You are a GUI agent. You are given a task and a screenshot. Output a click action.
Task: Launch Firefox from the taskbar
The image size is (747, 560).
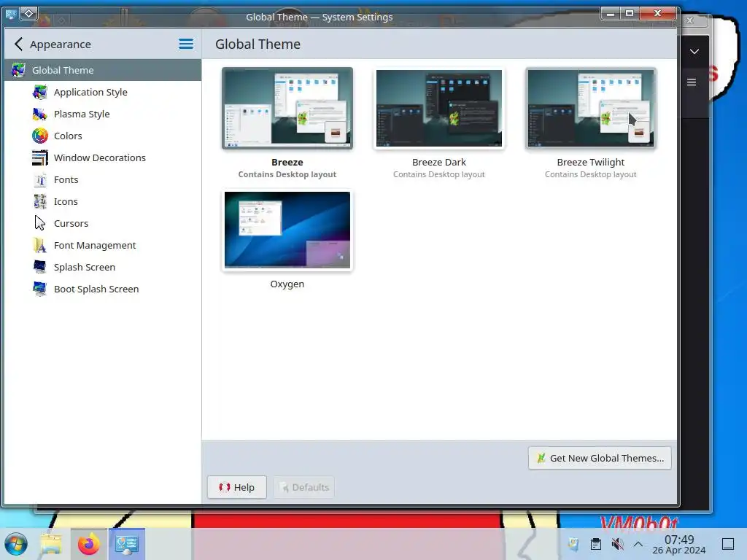[88, 544]
